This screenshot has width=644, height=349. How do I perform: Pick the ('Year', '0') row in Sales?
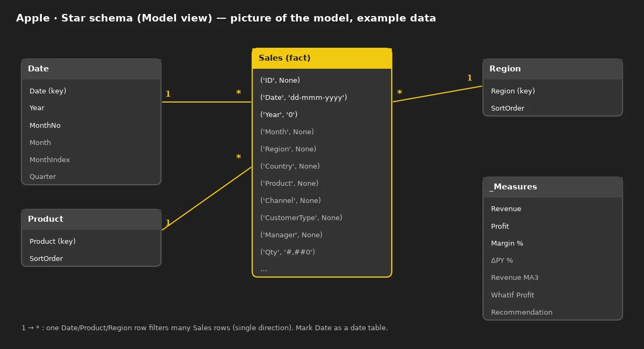[279, 115]
